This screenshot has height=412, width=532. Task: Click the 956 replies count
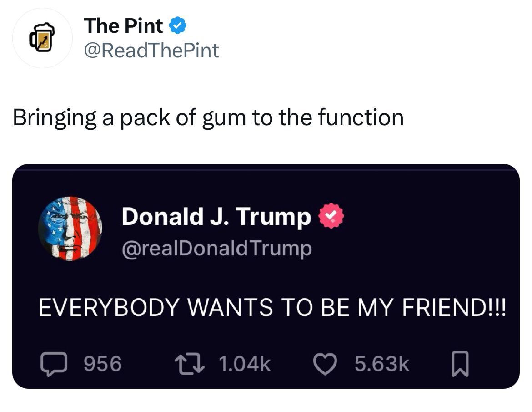pyautogui.click(x=103, y=364)
